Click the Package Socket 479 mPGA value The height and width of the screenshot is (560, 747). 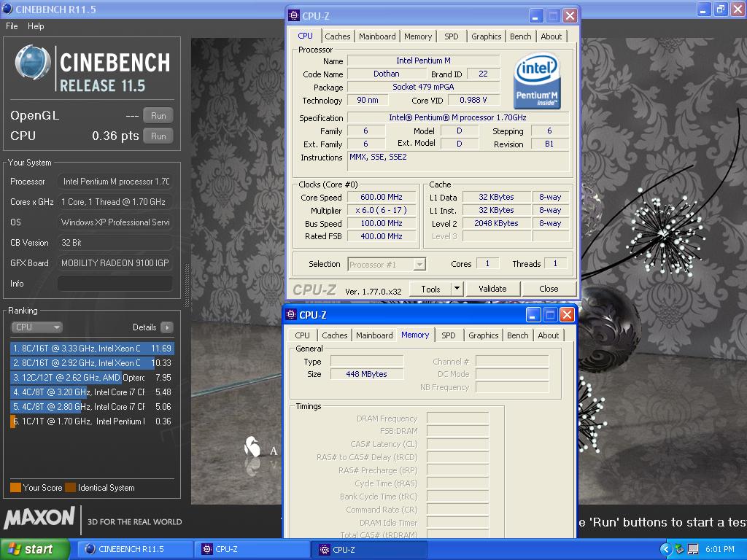coord(424,87)
